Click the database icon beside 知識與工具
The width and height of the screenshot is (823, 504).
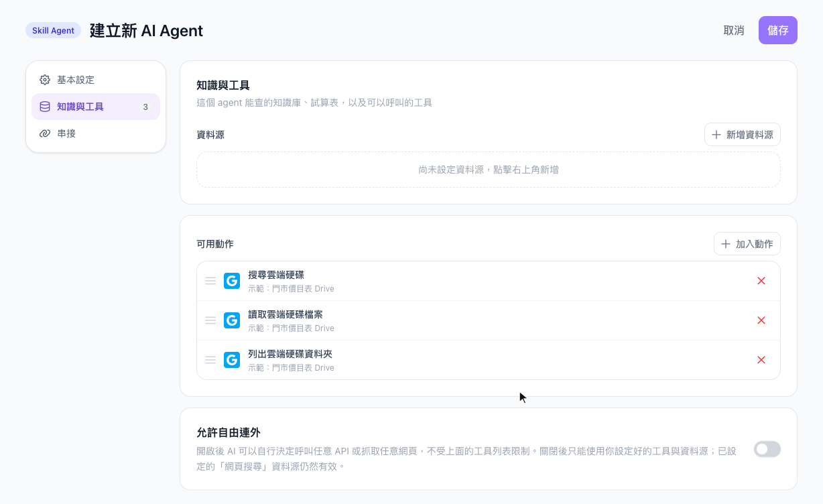coord(45,107)
